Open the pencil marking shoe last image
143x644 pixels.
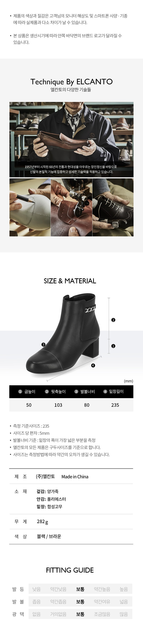pos(30,207)
